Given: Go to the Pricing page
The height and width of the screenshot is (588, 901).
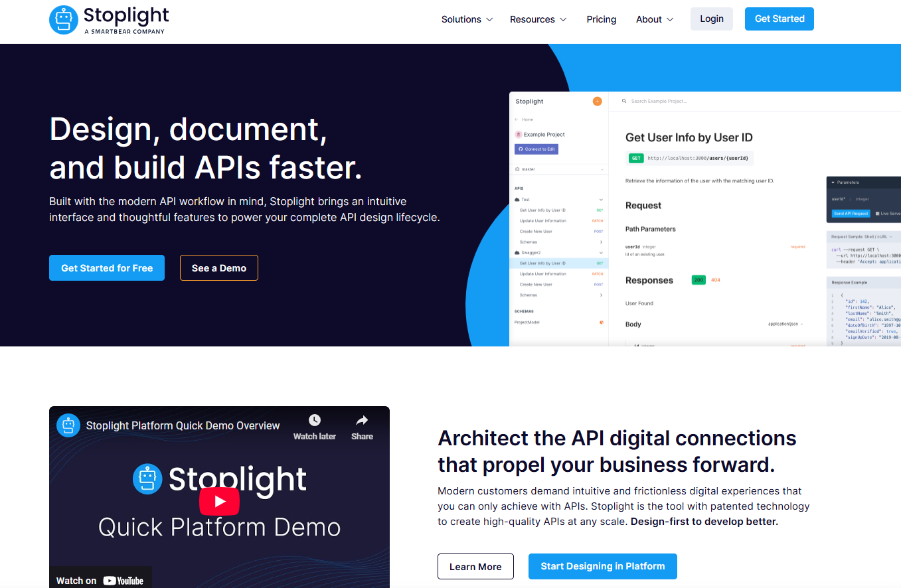Looking at the screenshot, I should pyautogui.click(x=602, y=19).
